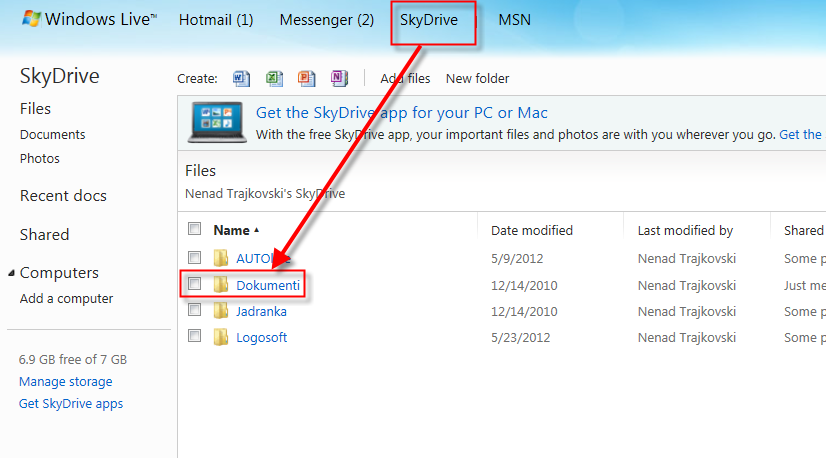Click the SkyDrive app laptop image
This screenshot has width=826, height=458.
(x=217, y=123)
